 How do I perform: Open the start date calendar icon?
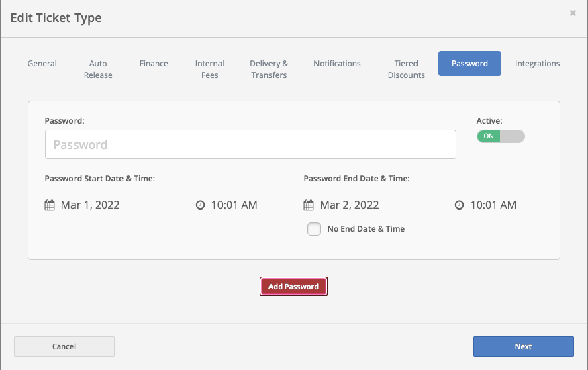pos(50,205)
